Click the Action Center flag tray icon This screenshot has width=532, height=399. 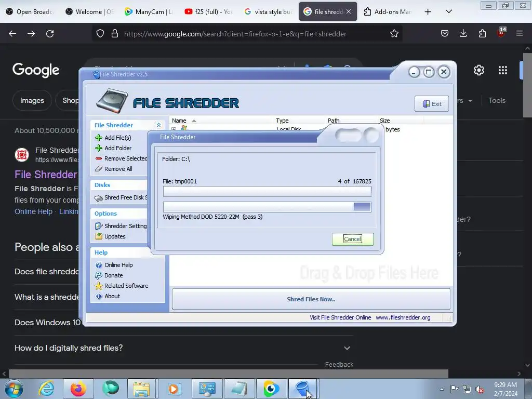454,389
